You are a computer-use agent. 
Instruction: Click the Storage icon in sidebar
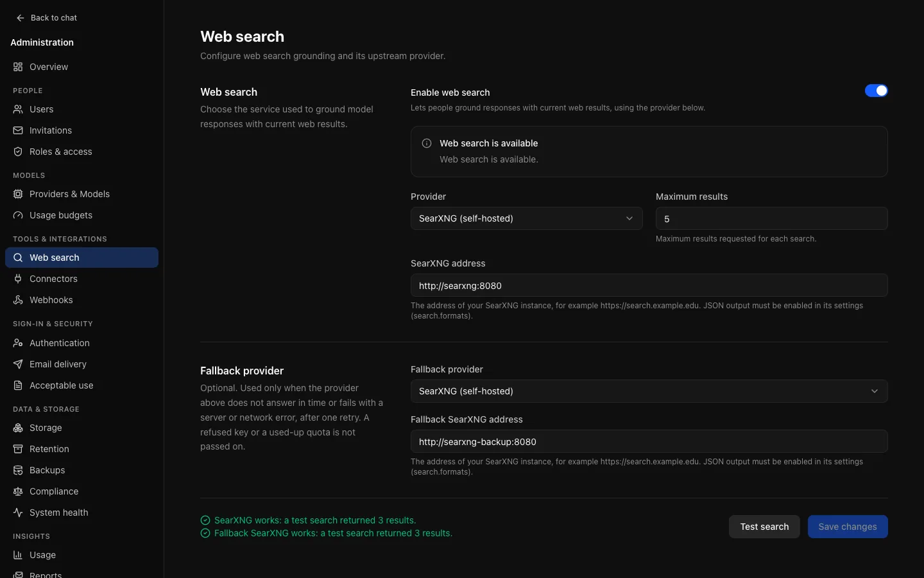pyautogui.click(x=18, y=428)
